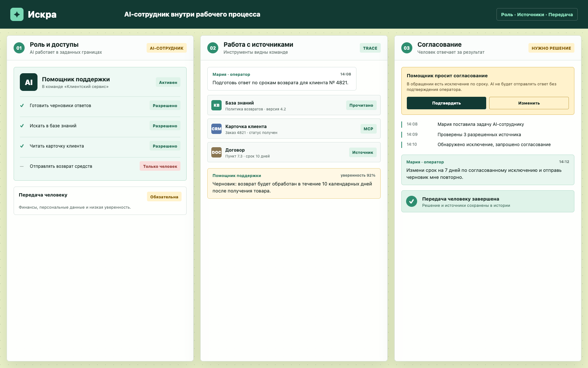Viewport: 588px width, 368px height.
Task: Expand the База знаний source row
Action: (294, 105)
